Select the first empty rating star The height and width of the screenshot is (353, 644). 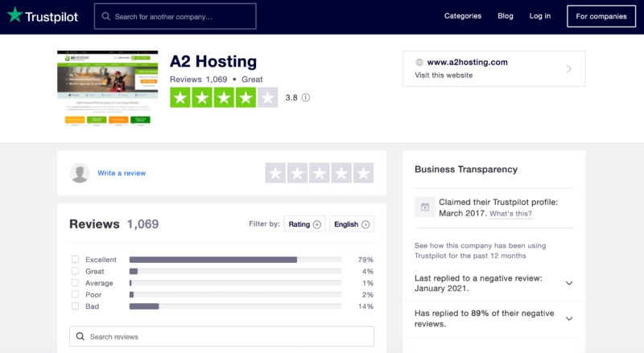pyautogui.click(x=275, y=173)
